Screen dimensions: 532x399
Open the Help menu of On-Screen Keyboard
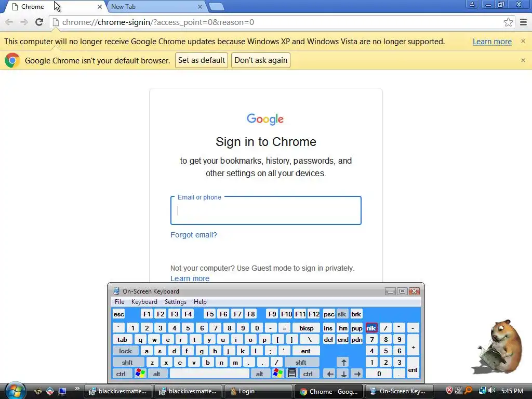click(x=200, y=302)
